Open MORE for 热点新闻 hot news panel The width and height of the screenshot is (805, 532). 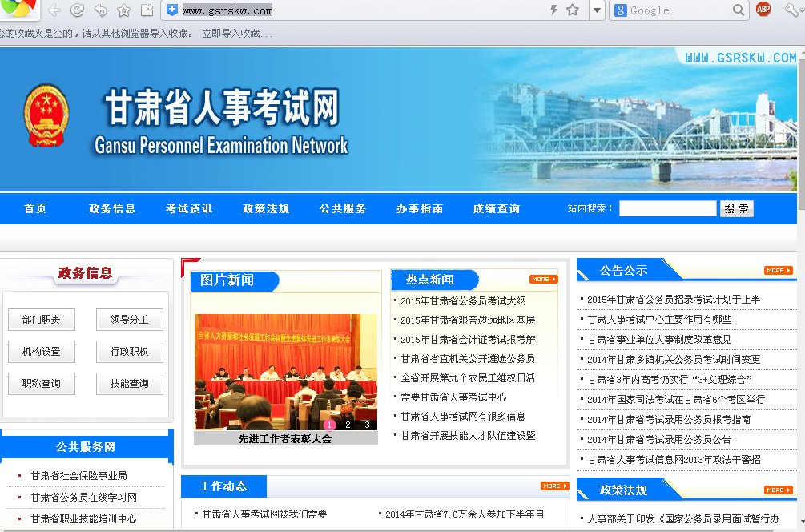(x=543, y=279)
